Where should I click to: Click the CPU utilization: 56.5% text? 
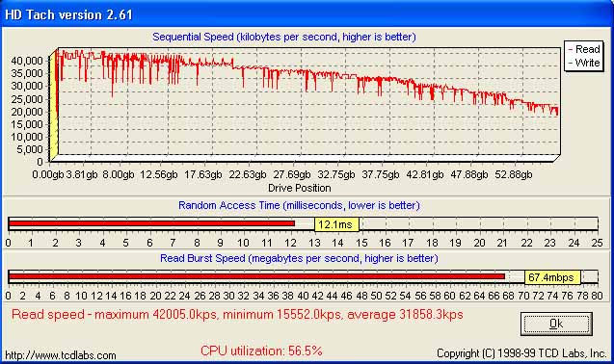(x=261, y=351)
